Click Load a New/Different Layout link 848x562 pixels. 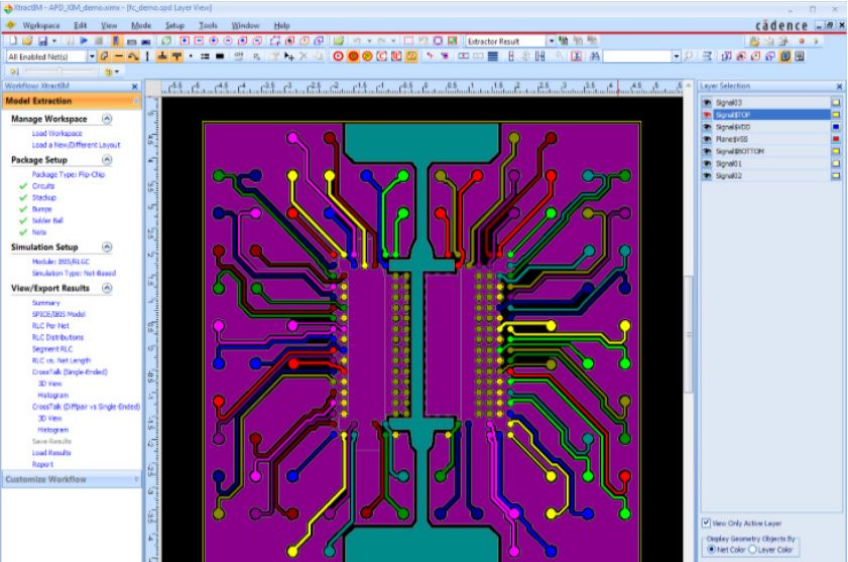(76, 145)
